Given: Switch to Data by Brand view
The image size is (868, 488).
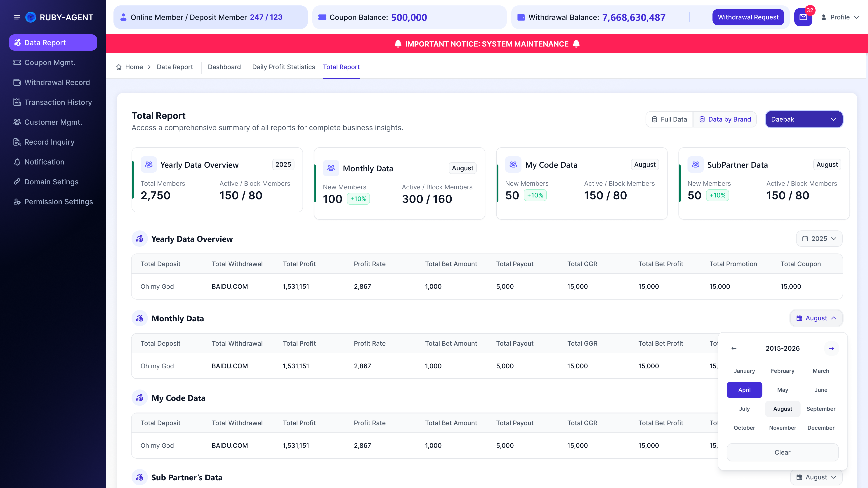Looking at the screenshot, I should pyautogui.click(x=725, y=119).
